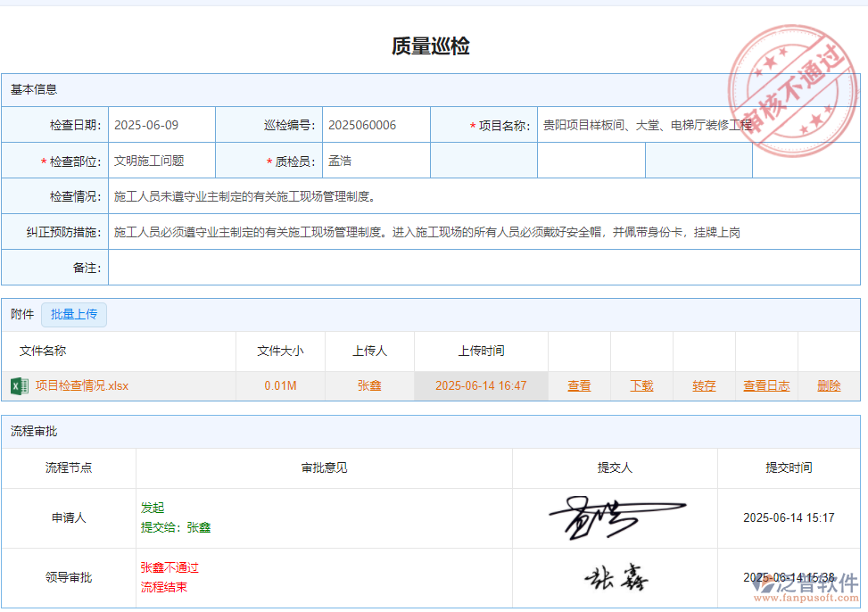Click the 张鑫 submitter name link
This screenshot has height=612, width=868.
[369, 385]
